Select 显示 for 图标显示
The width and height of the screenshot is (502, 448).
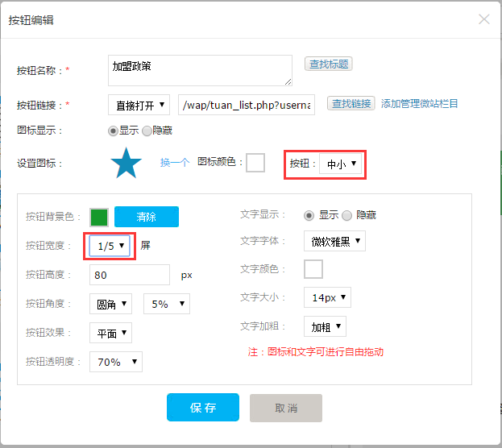coord(113,131)
